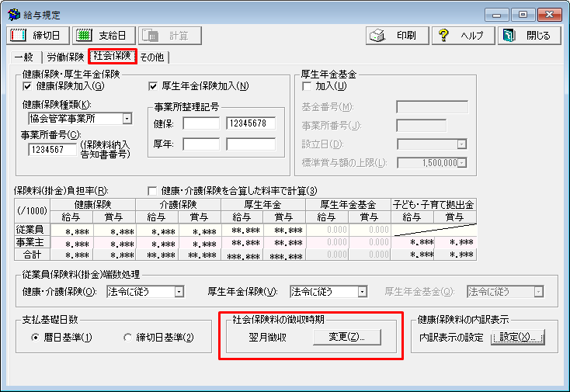
Task: Enable 厚生年金基金 加入 checkbox
Action: (x=307, y=86)
